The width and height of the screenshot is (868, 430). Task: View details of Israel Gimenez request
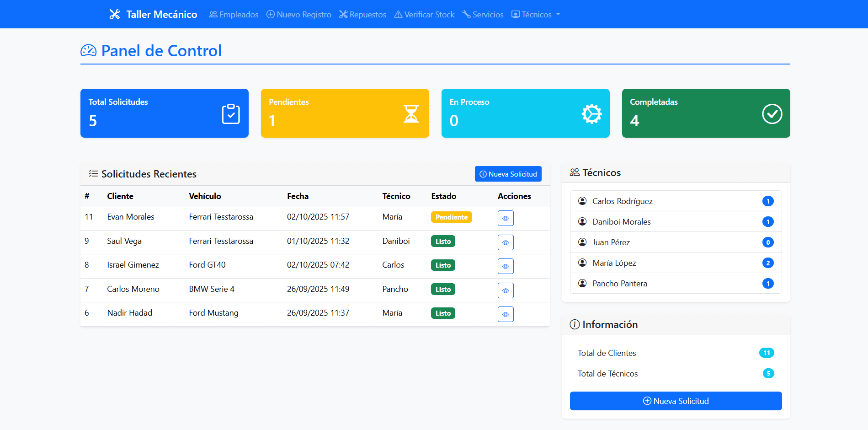[506, 266]
